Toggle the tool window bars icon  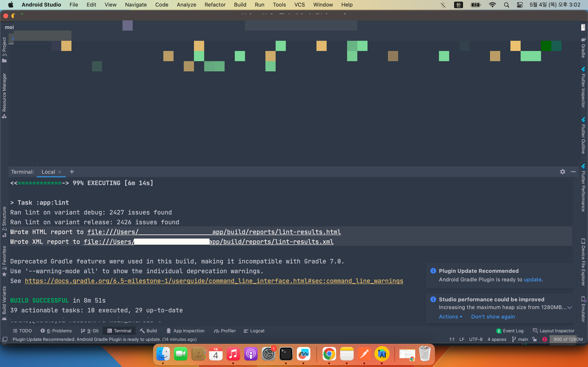(x=5, y=339)
